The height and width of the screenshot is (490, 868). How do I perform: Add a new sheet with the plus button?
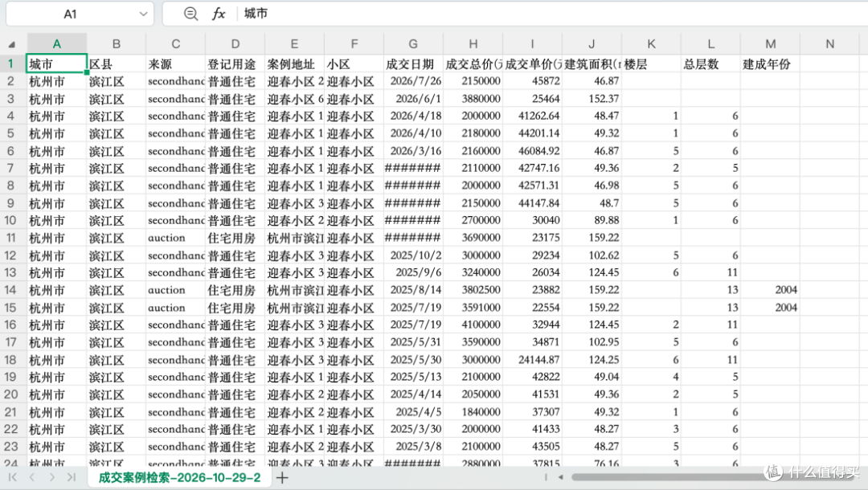pos(282,478)
